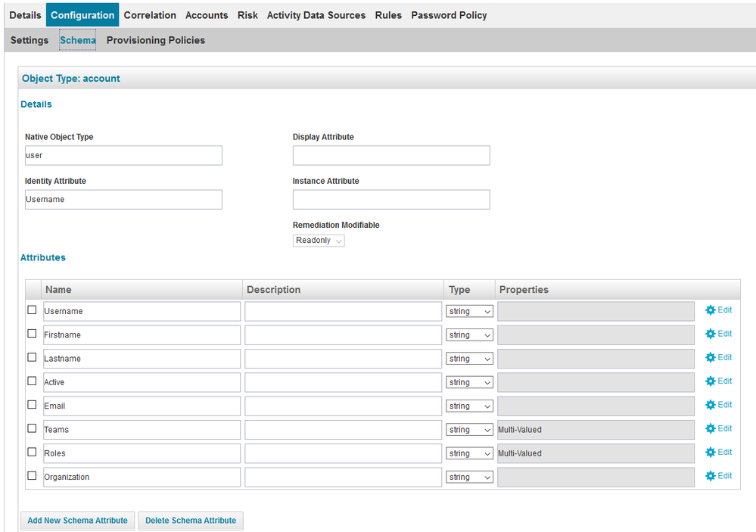
Task: Click the gear Edit icon for Teams
Action: coord(711,428)
